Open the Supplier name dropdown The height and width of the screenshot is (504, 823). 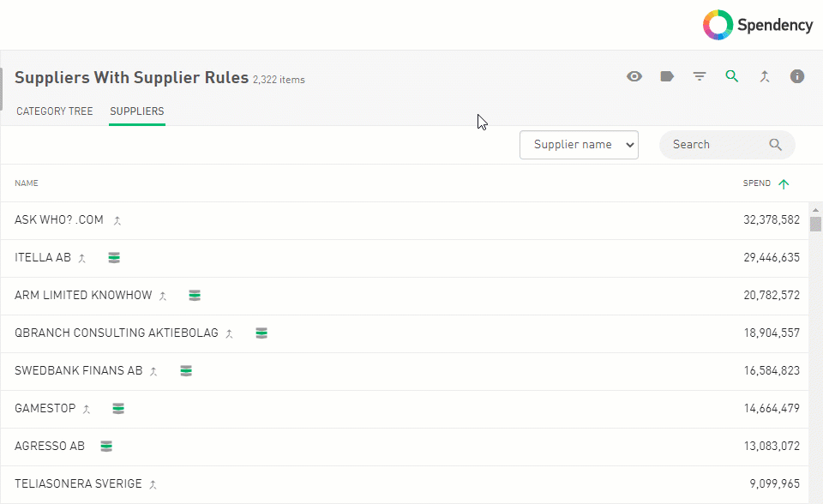[x=579, y=145]
